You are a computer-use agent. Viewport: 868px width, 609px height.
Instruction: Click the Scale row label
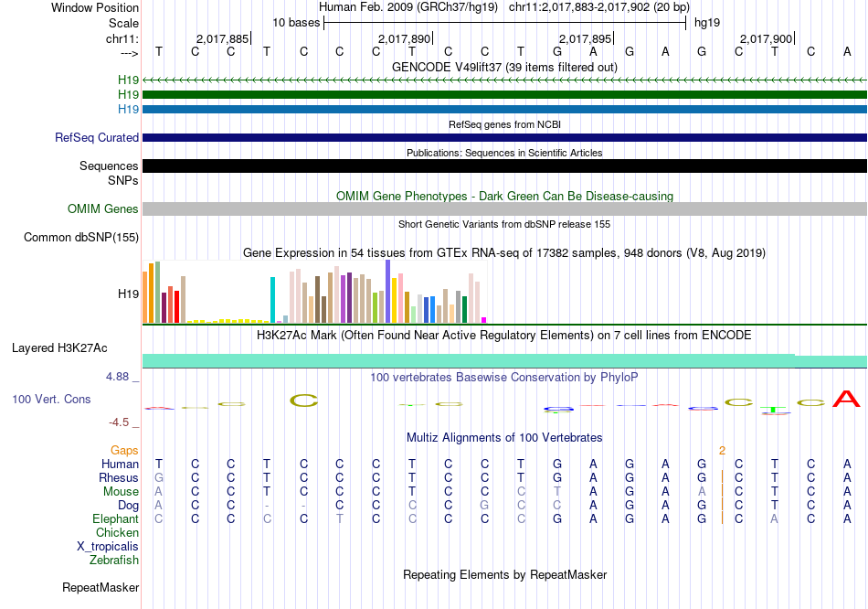click(123, 23)
